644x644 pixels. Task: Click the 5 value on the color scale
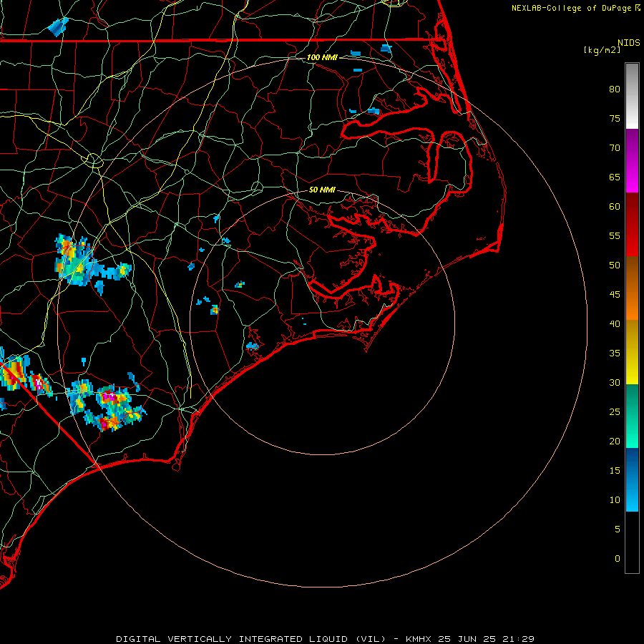click(618, 530)
